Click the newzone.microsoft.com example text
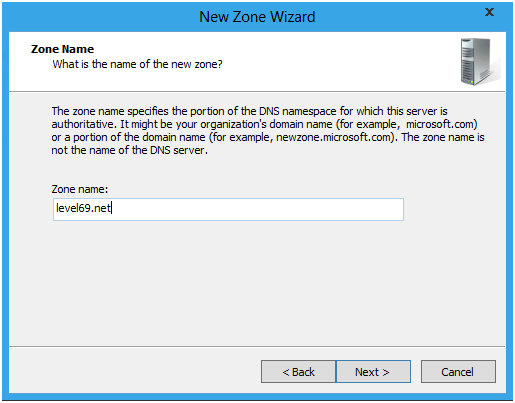Viewport: 515px width, 403px height. click(x=333, y=137)
